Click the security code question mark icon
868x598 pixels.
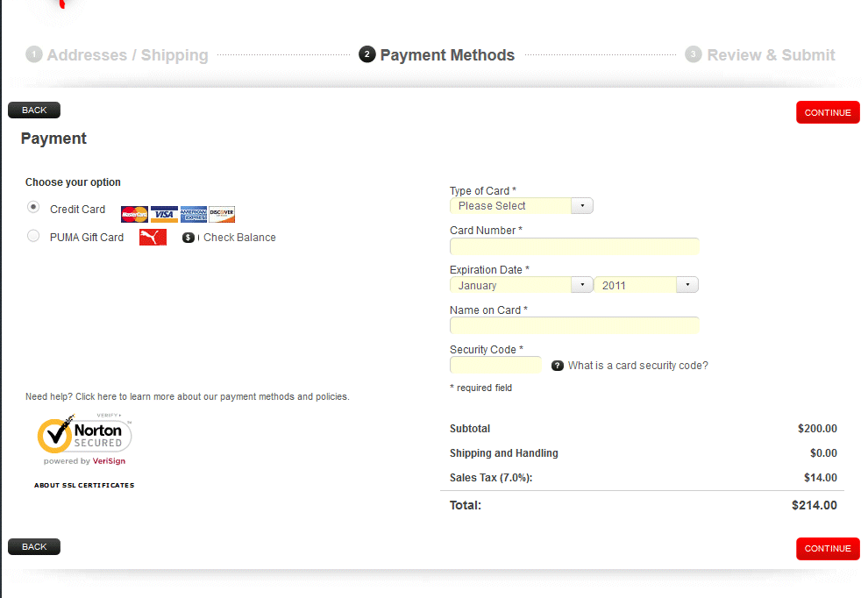[x=558, y=366]
